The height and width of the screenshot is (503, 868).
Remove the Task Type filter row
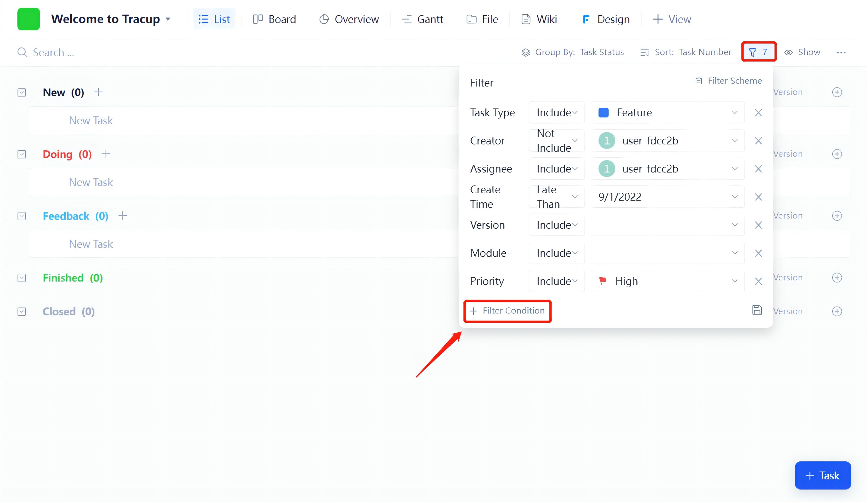(x=758, y=113)
